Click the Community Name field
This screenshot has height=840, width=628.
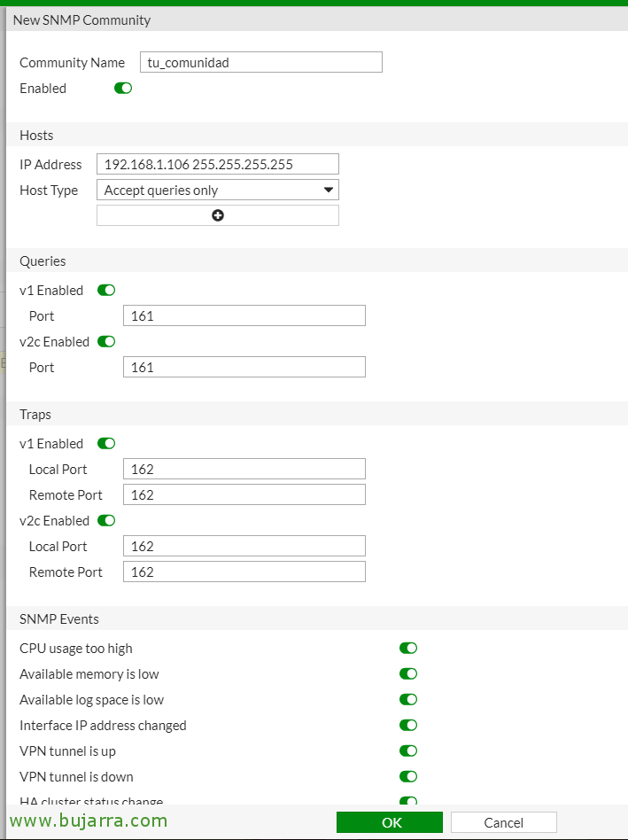click(261, 62)
